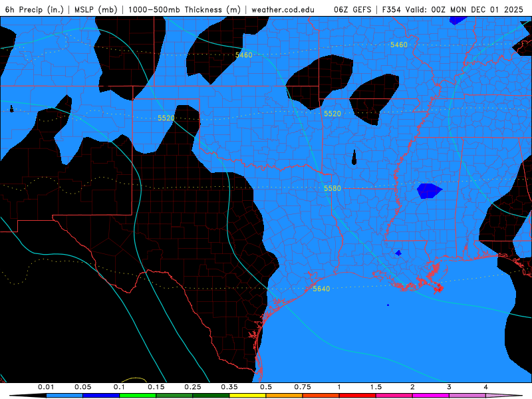Select the 'Valid: 00Z MON DEC 01 2025' text
This screenshot has height=399, width=532.
pos(464,9)
